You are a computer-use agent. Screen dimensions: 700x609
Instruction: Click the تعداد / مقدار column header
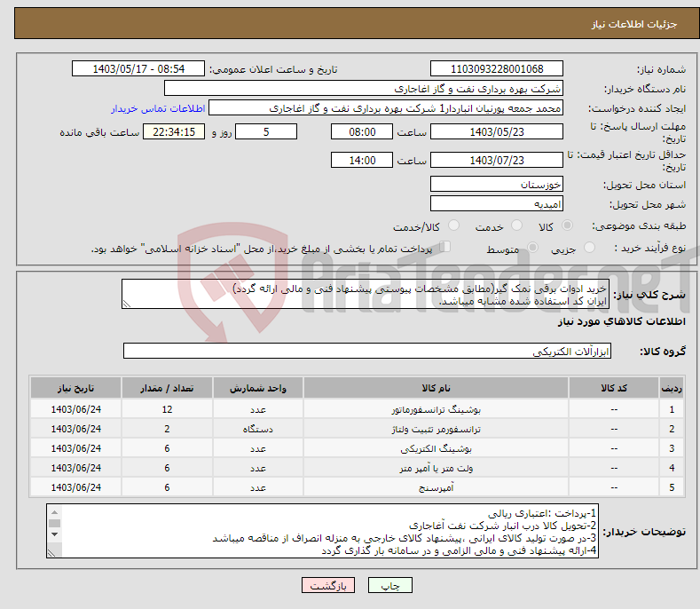(167, 388)
